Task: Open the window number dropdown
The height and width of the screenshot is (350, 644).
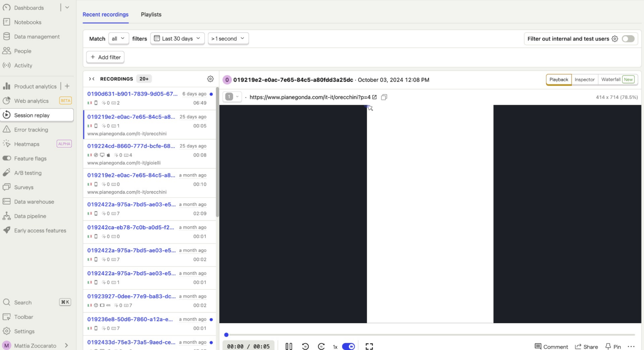Action: [x=232, y=97]
